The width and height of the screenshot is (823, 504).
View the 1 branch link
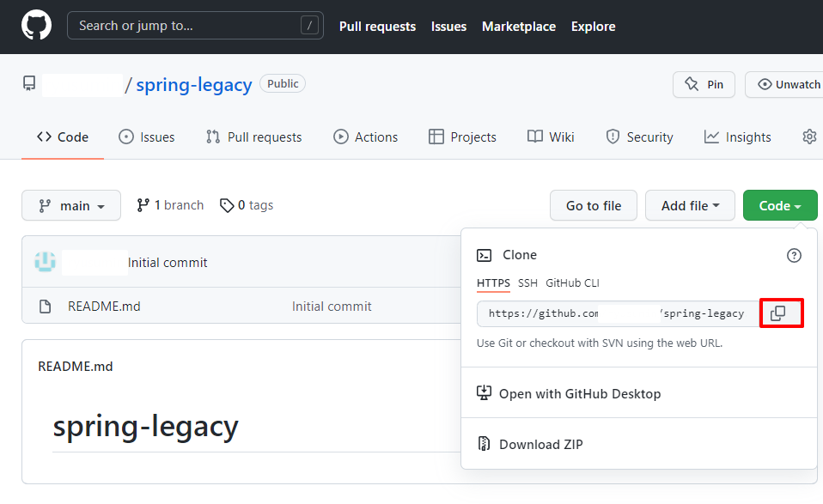click(170, 205)
